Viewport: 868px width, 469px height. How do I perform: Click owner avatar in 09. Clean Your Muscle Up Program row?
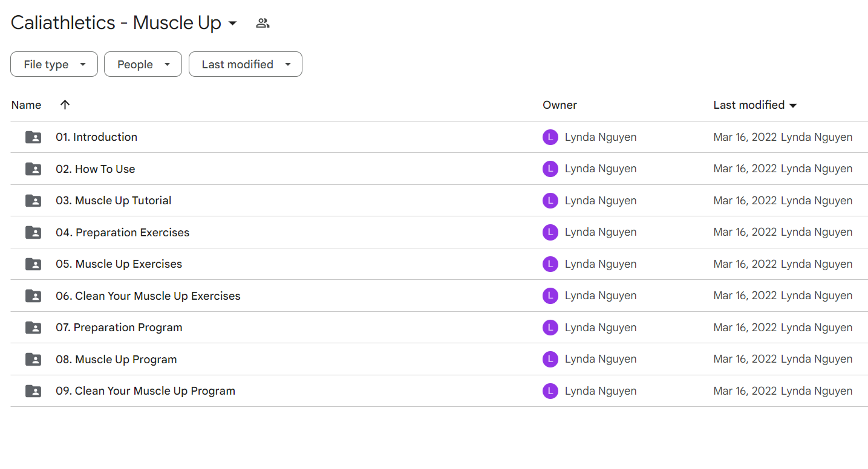point(550,391)
